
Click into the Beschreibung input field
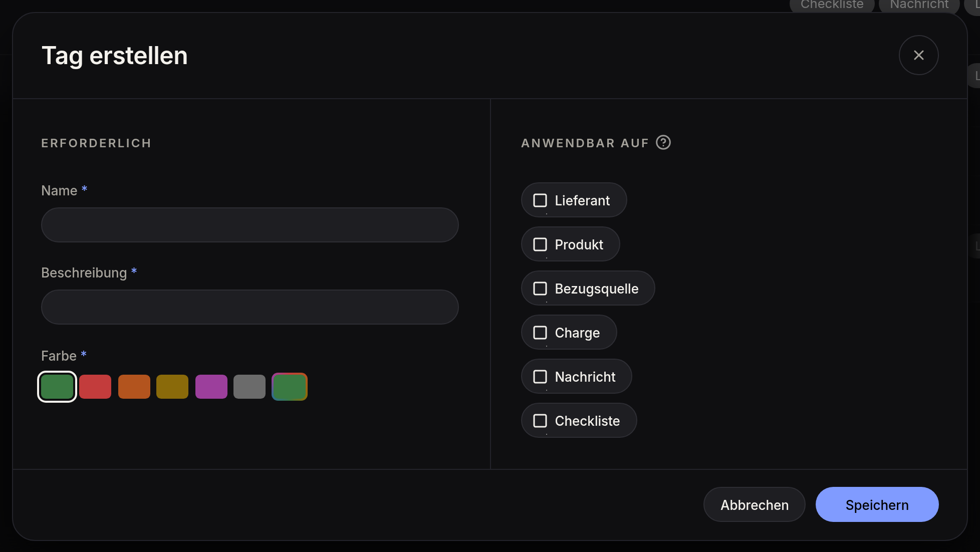[250, 307]
